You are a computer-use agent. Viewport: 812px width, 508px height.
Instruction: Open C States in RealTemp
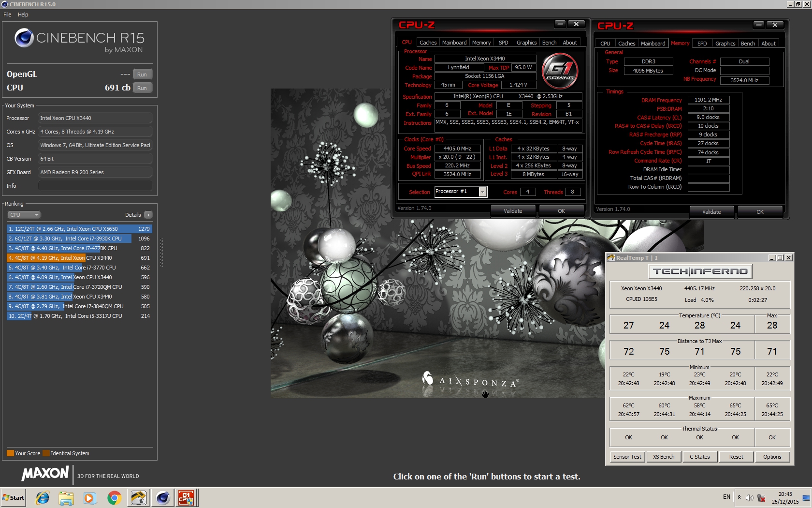point(700,457)
